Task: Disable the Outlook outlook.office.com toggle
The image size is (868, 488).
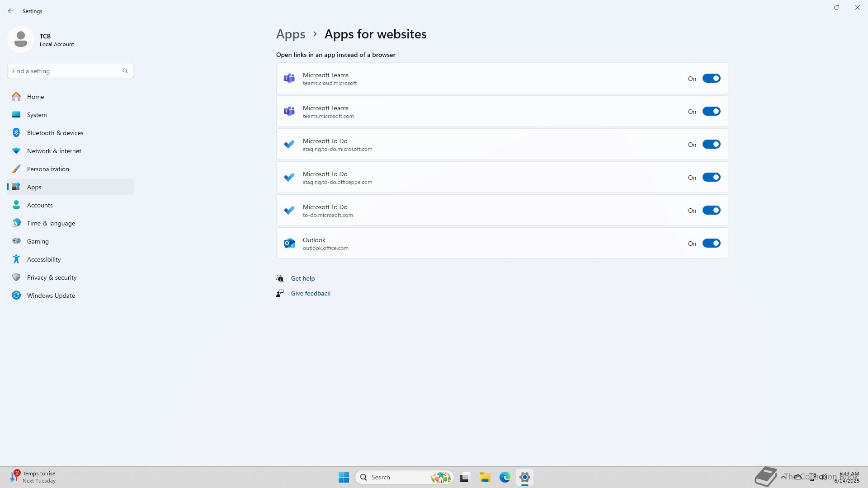Action: (711, 244)
